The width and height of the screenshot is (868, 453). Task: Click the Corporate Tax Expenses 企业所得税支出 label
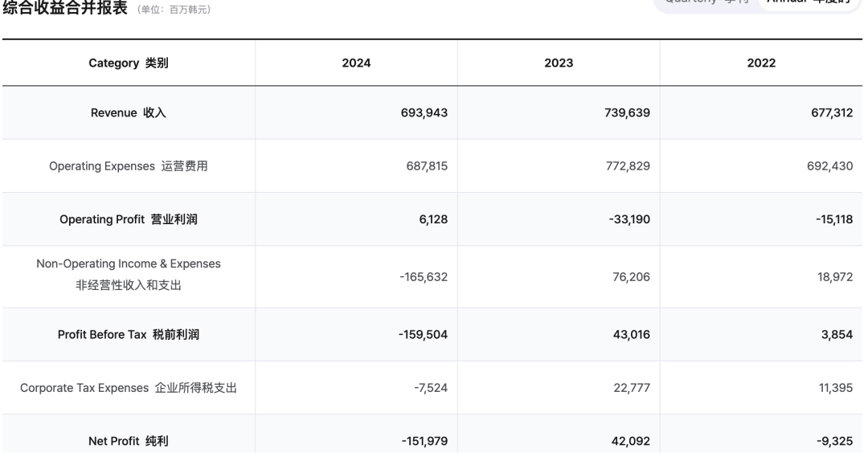pos(129,388)
